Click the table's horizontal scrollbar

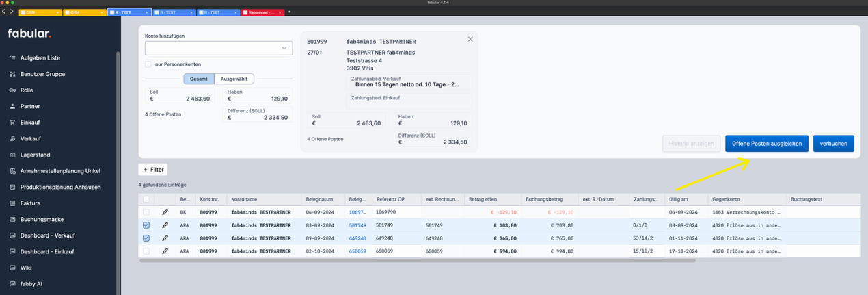click(417, 260)
